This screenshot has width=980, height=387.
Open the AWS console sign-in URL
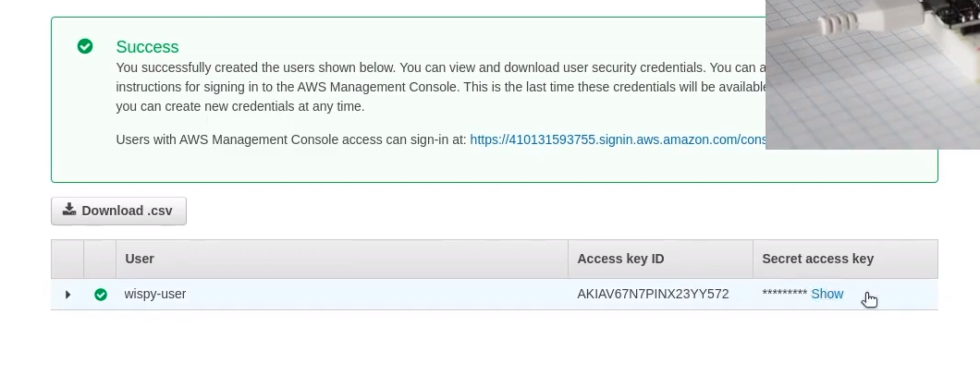pos(619,139)
